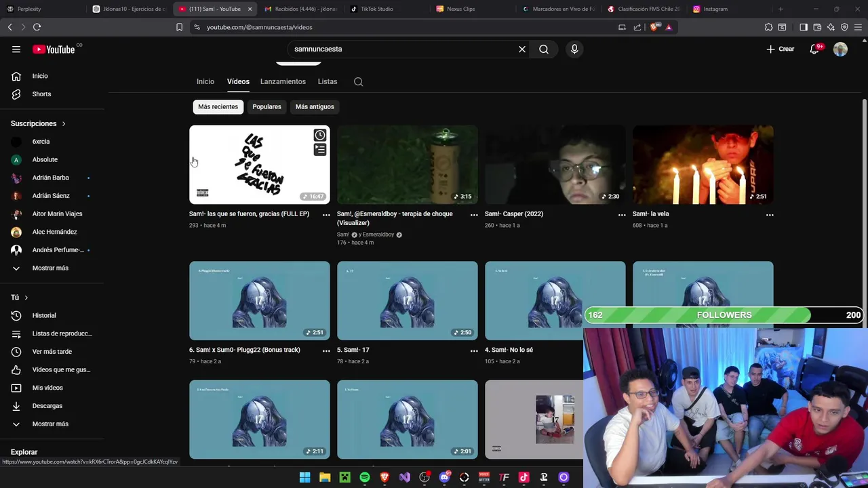The image size is (868, 488).
Task: Expand the Suscripciones section chevron
Action: pos(64,123)
